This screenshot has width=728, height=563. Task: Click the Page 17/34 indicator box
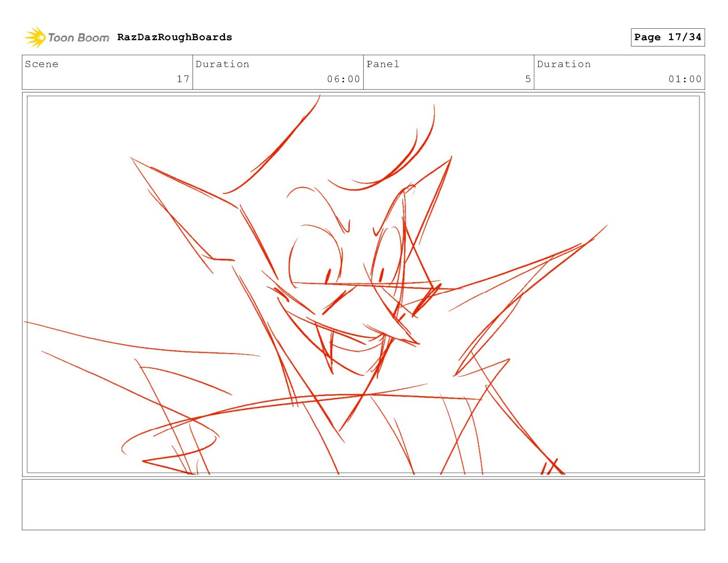[668, 37]
